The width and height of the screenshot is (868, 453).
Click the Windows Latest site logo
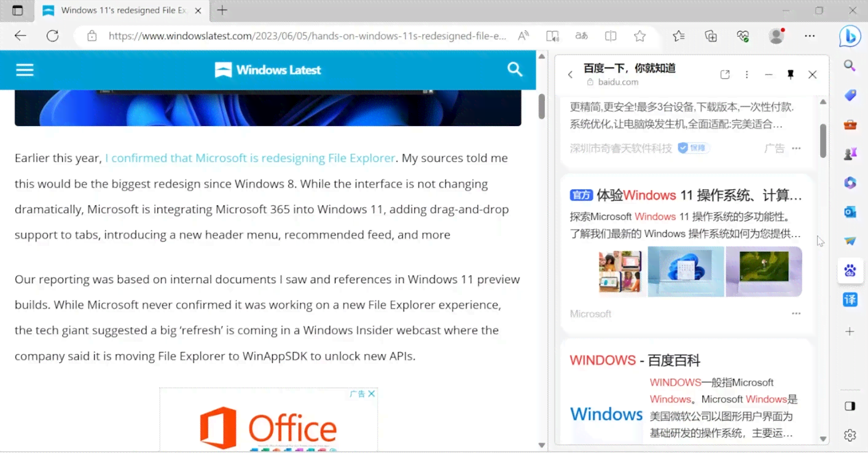coord(268,70)
